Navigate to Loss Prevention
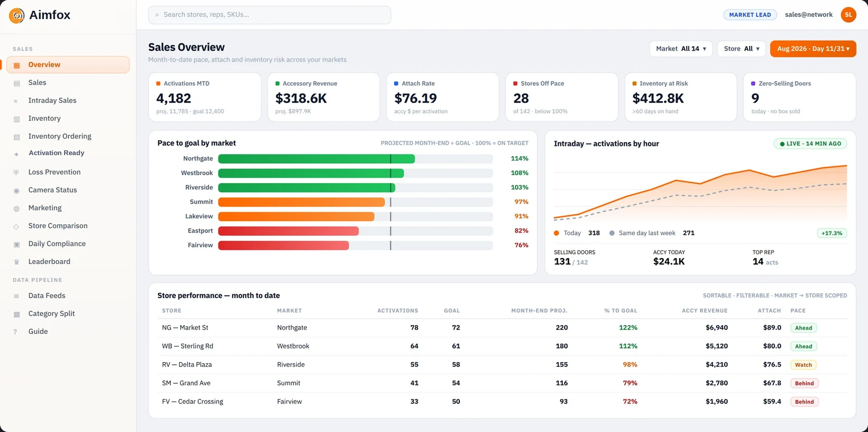Screen dimensions: 868x432 tap(68, 172)
